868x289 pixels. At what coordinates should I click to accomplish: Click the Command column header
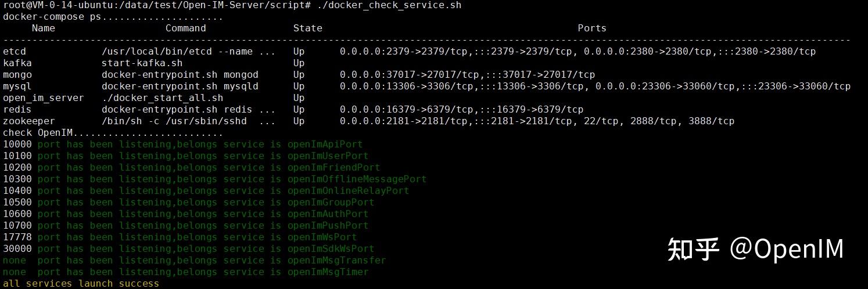pos(185,28)
